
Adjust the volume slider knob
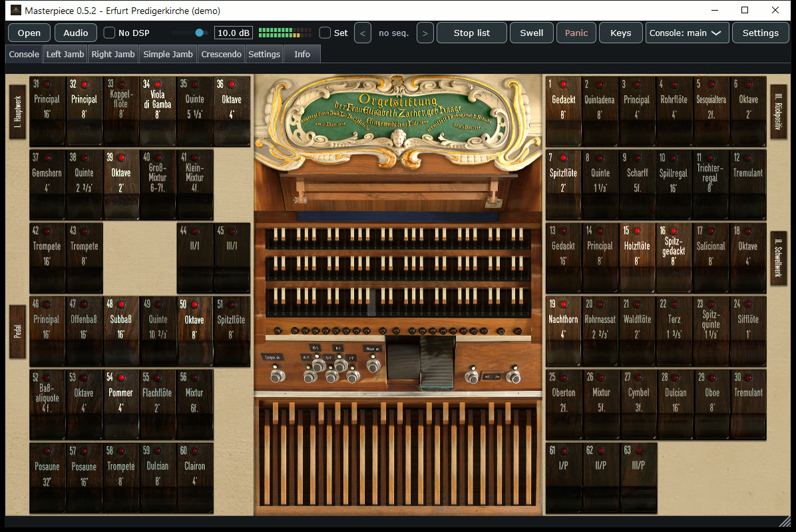pos(200,33)
